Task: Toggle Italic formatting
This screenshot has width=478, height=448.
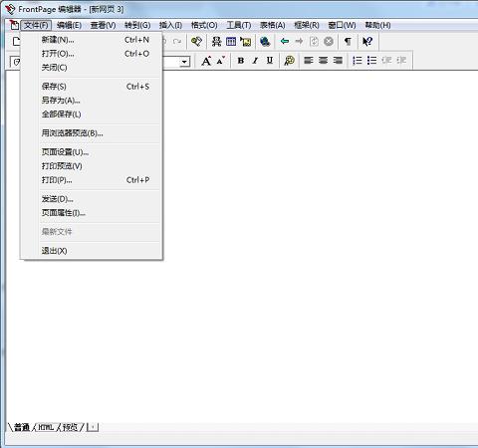Action: coord(255,61)
